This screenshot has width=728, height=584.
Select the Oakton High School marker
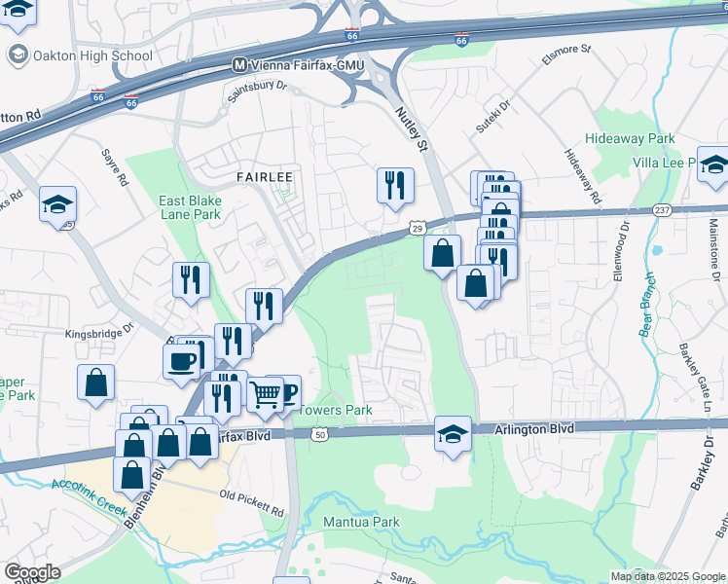[x=18, y=55]
